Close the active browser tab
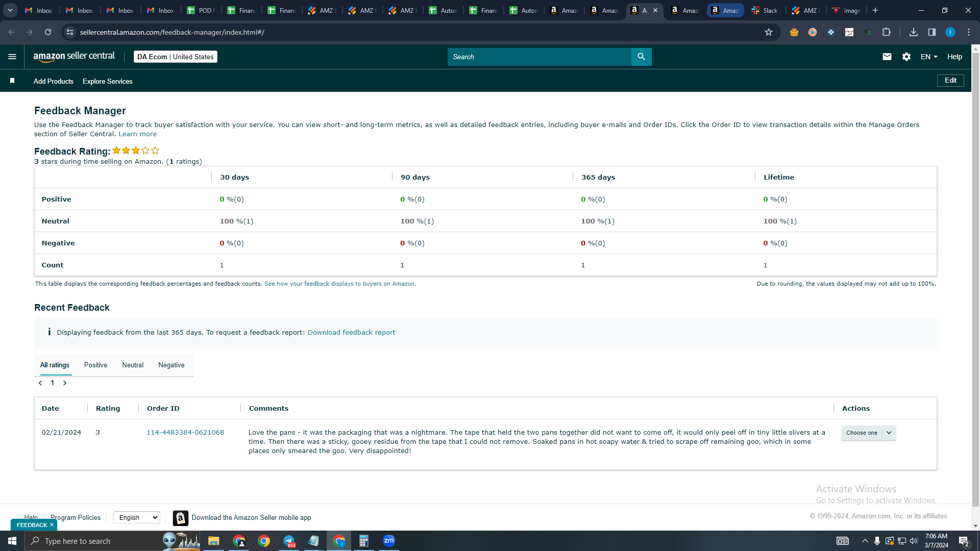Image resolution: width=980 pixels, height=551 pixels. (x=655, y=10)
